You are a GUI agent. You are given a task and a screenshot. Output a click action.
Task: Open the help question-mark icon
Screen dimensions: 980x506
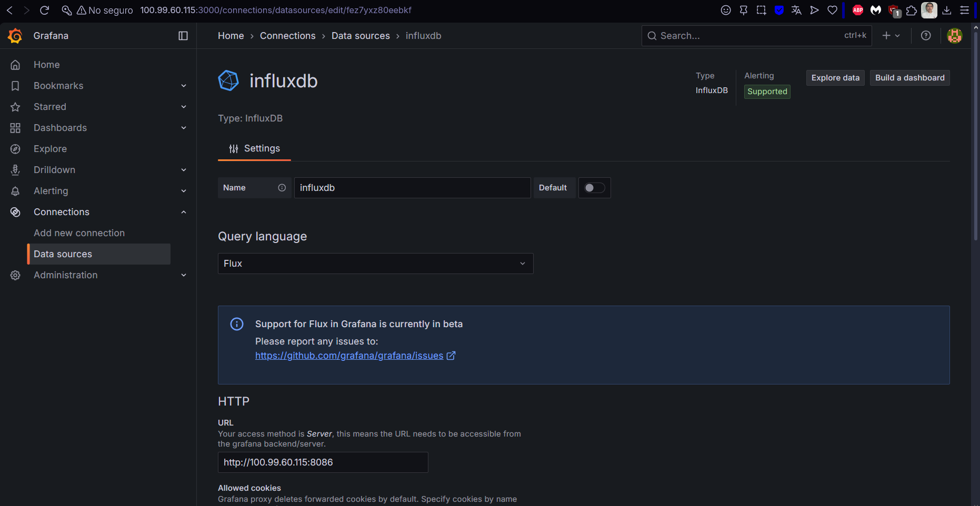coord(926,36)
